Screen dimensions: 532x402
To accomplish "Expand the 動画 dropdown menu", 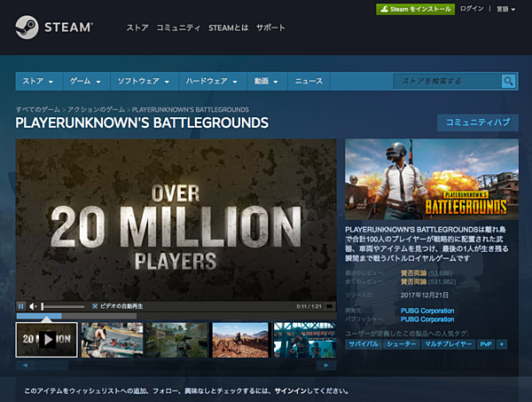I will [266, 81].
